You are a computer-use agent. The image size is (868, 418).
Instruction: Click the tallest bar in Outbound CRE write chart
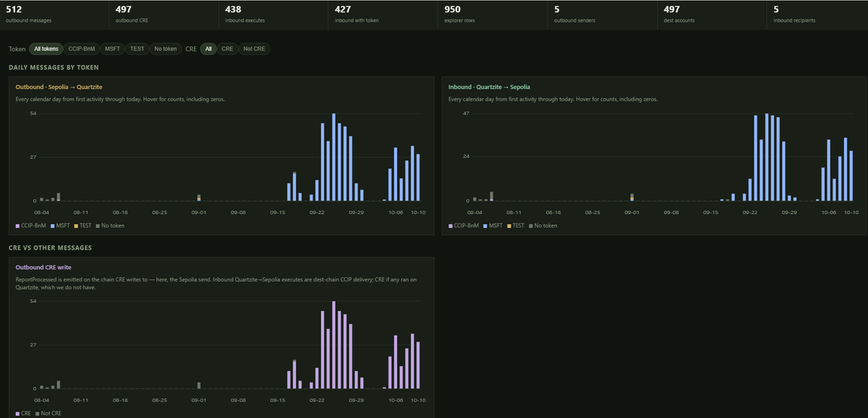(x=333, y=345)
